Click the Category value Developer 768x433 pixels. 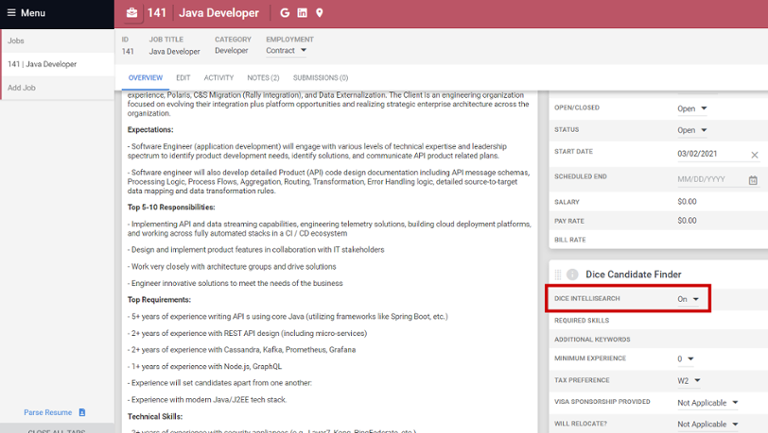(x=231, y=50)
